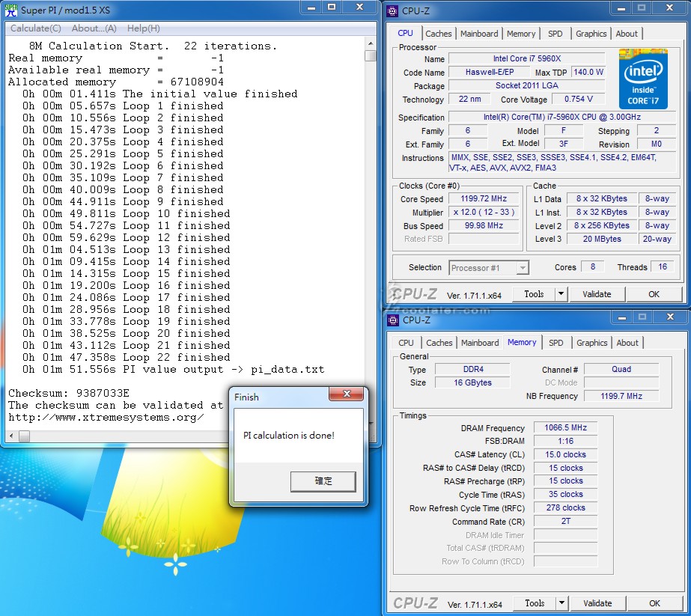Click the memory Type value DDR4

(x=473, y=369)
